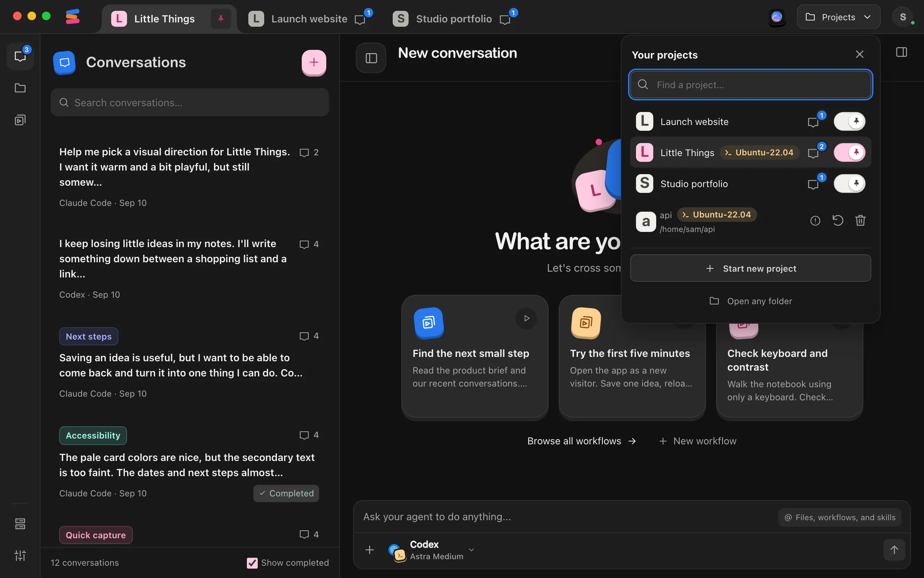Open the settings sliders icon in left sidebar

pos(20,555)
